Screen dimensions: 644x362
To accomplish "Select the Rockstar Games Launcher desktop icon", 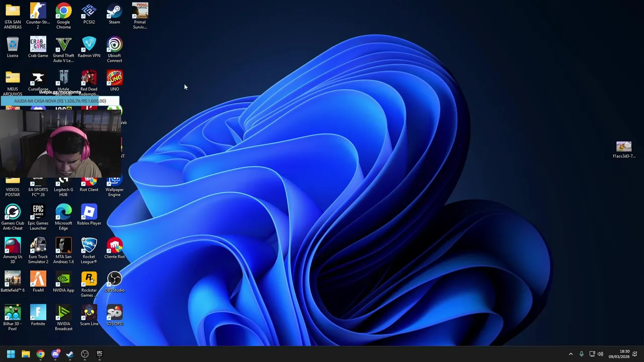I will (89, 285).
